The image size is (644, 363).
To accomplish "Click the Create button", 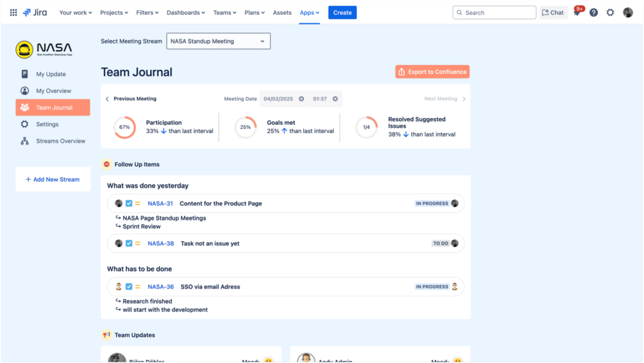I will (x=343, y=13).
